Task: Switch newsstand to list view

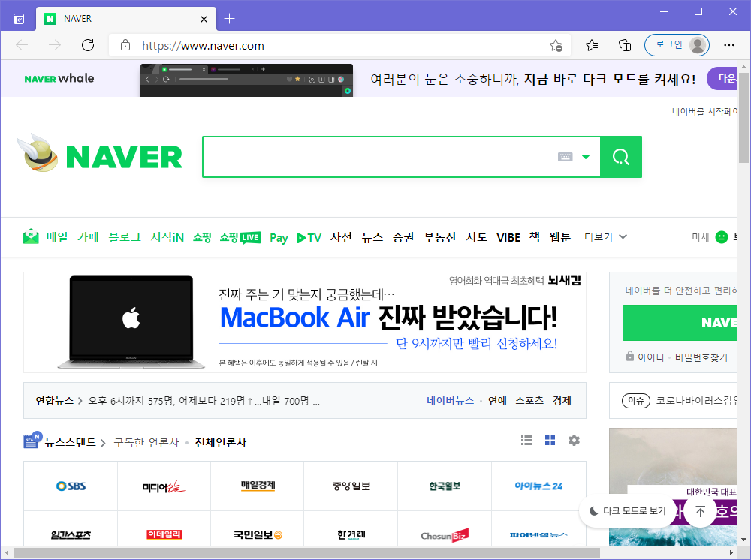Action: click(526, 441)
